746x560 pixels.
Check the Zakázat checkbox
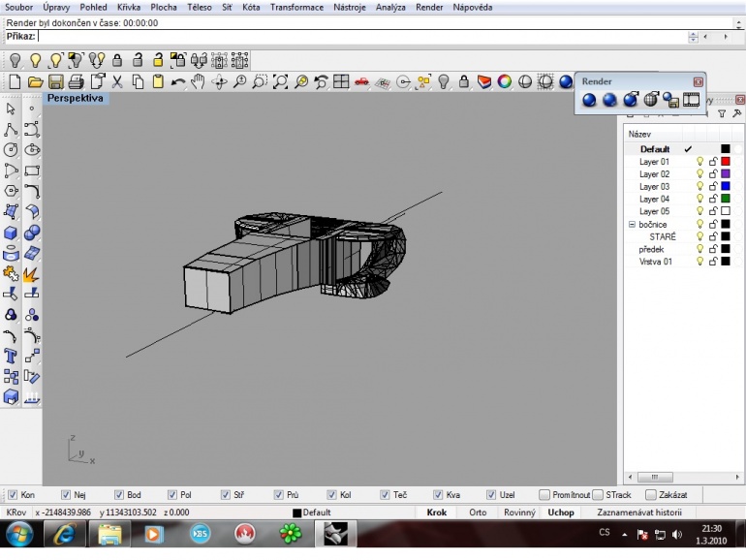tap(651, 495)
